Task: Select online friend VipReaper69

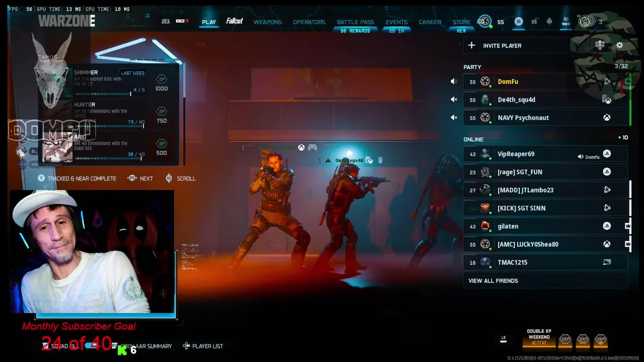Action: point(545,154)
